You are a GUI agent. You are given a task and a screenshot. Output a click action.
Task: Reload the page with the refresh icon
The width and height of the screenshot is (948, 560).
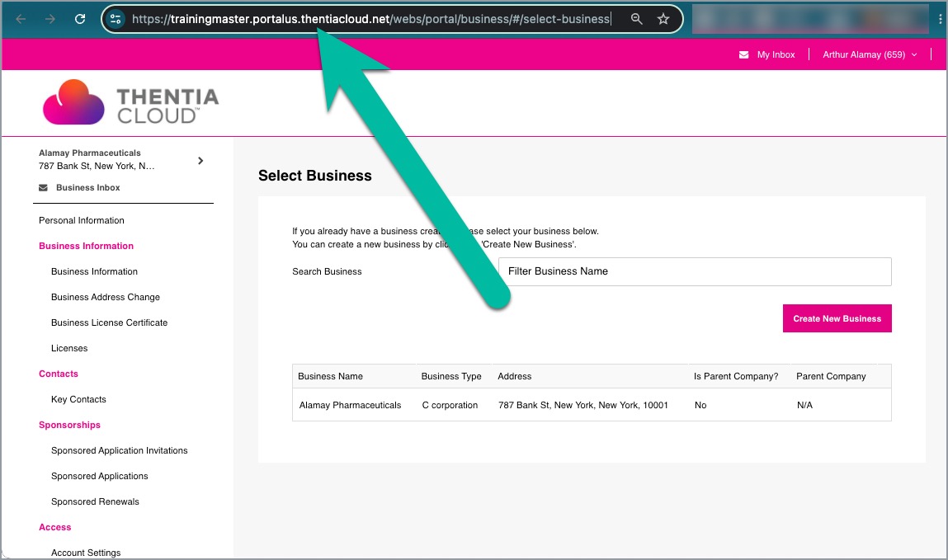[80, 19]
